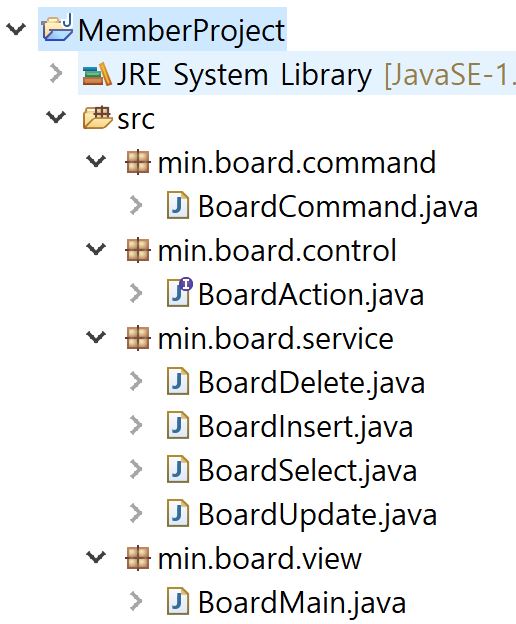Expand the BoardDelete.java file node
Screen dimensions: 516x624
coord(136,381)
